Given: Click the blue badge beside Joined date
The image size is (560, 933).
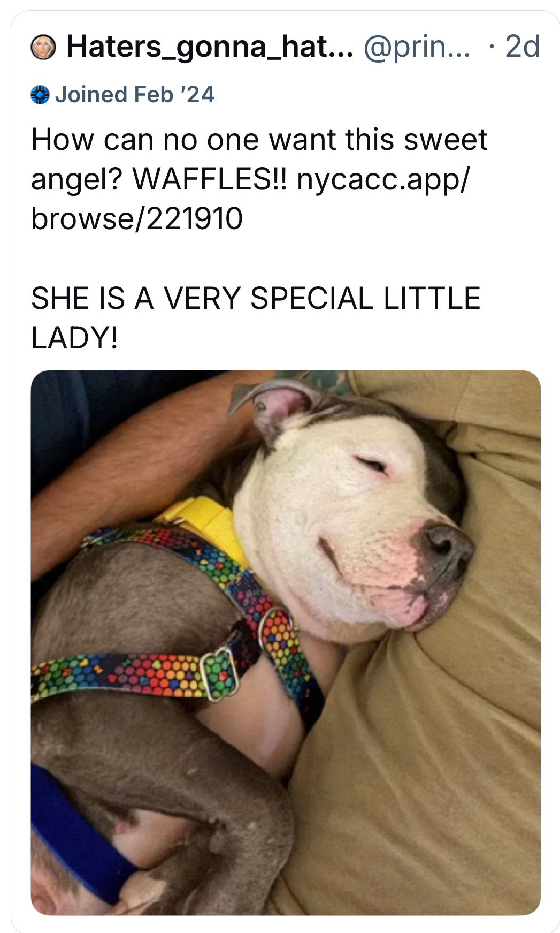Looking at the screenshot, I should point(40,95).
